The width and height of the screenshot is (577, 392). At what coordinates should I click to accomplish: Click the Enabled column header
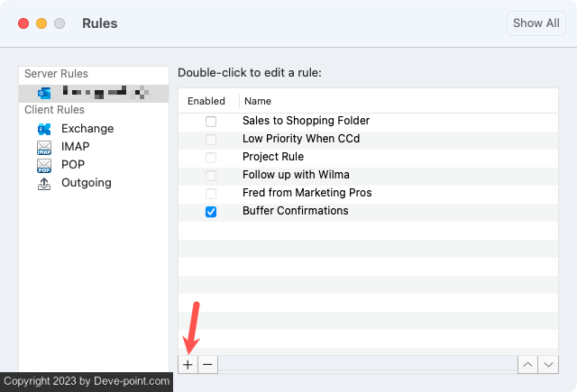pos(206,101)
